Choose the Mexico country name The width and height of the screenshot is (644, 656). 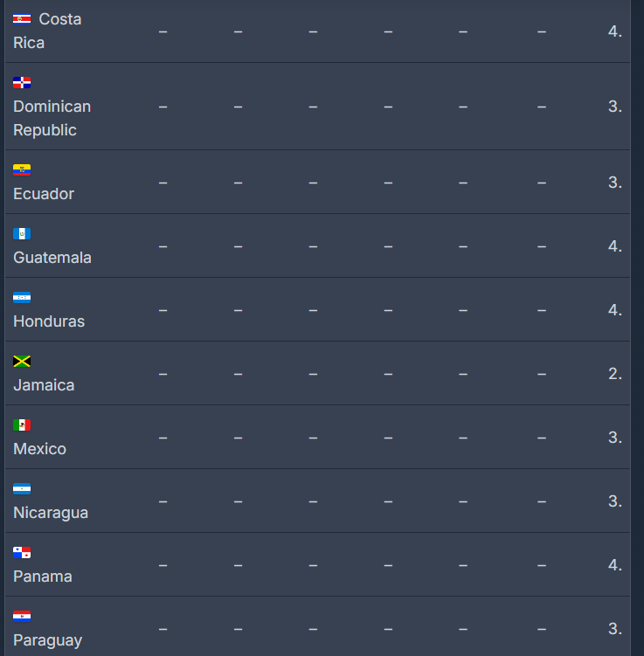(x=39, y=449)
